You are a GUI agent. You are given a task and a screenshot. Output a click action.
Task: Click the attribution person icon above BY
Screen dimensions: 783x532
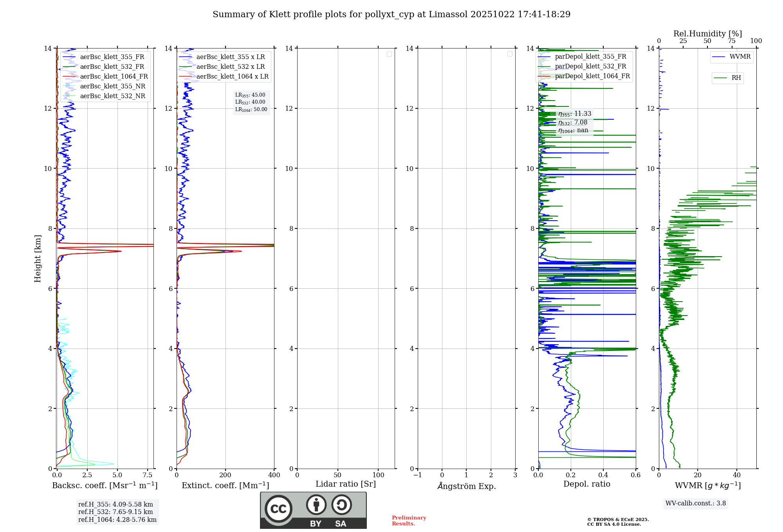point(316,505)
